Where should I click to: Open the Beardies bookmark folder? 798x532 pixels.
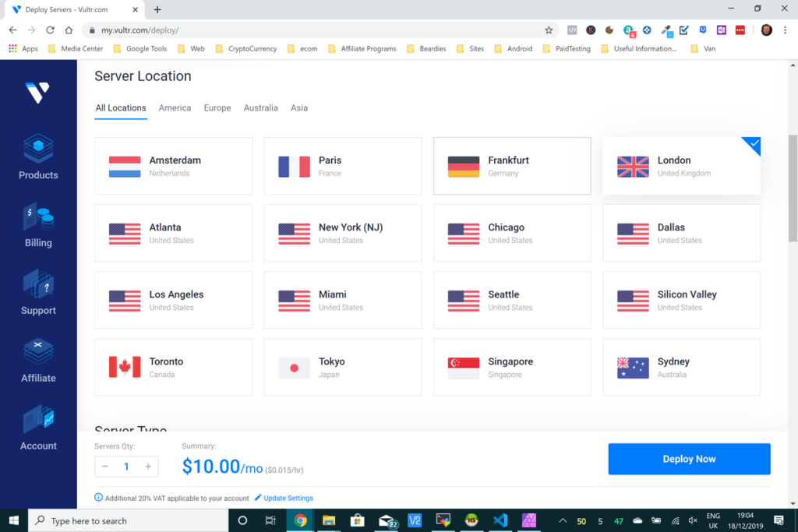click(426, 48)
